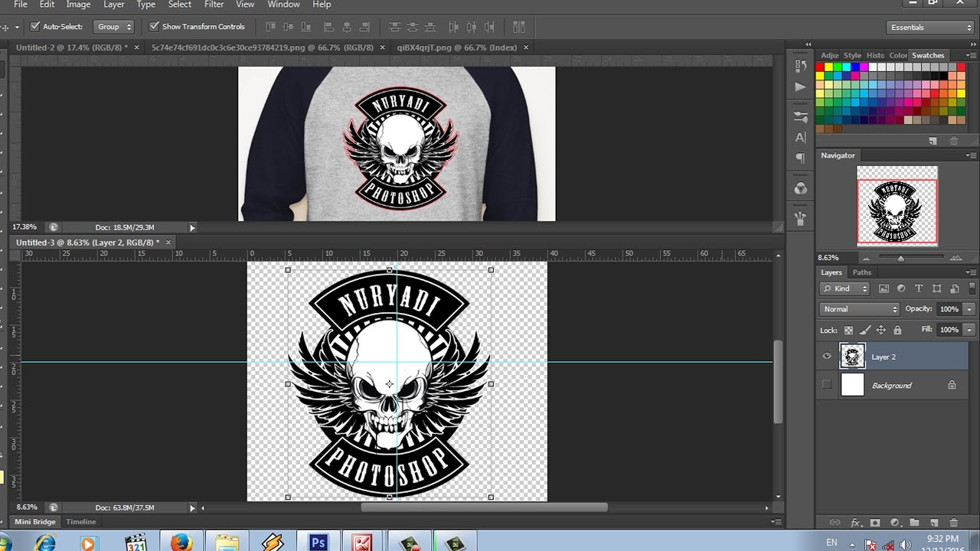The width and height of the screenshot is (980, 551).
Task: Open the Paragraph panel icon
Action: point(801,158)
